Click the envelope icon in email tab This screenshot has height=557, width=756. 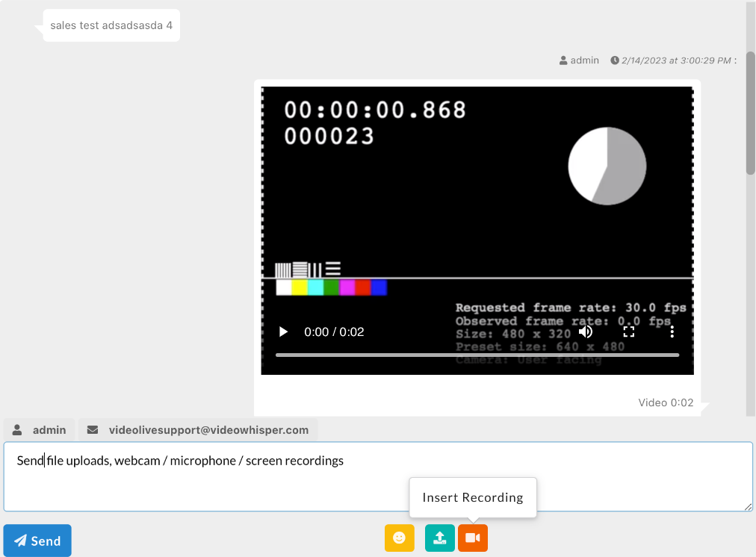[x=93, y=430]
